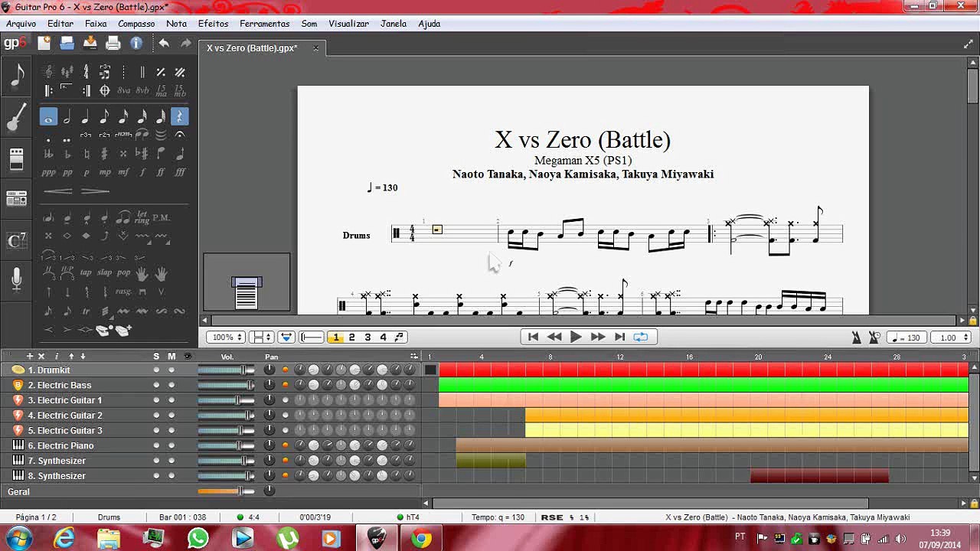
Task: Open Chrome from the Windows taskbar
Action: pyautogui.click(x=421, y=539)
